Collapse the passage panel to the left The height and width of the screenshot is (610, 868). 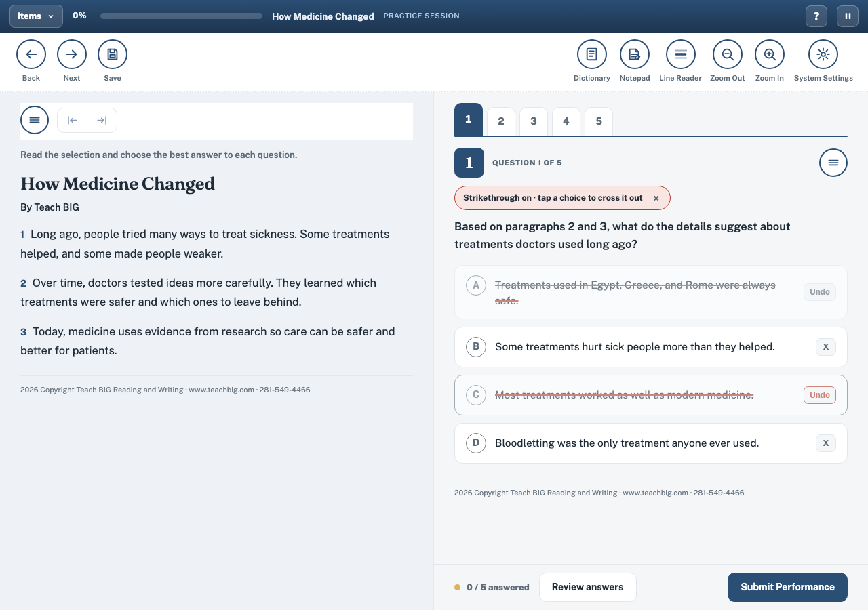point(73,120)
